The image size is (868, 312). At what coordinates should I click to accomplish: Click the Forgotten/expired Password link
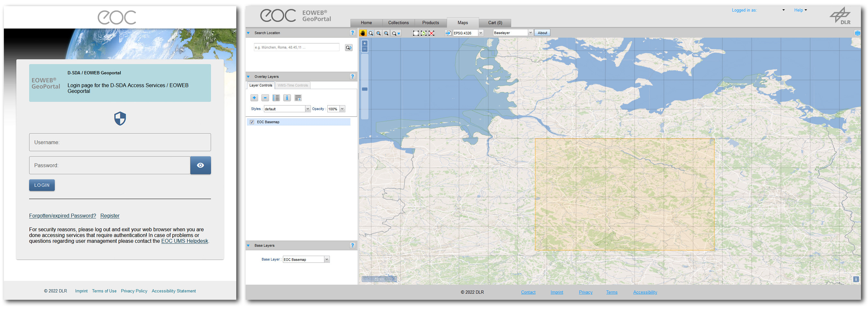tap(62, 216)
